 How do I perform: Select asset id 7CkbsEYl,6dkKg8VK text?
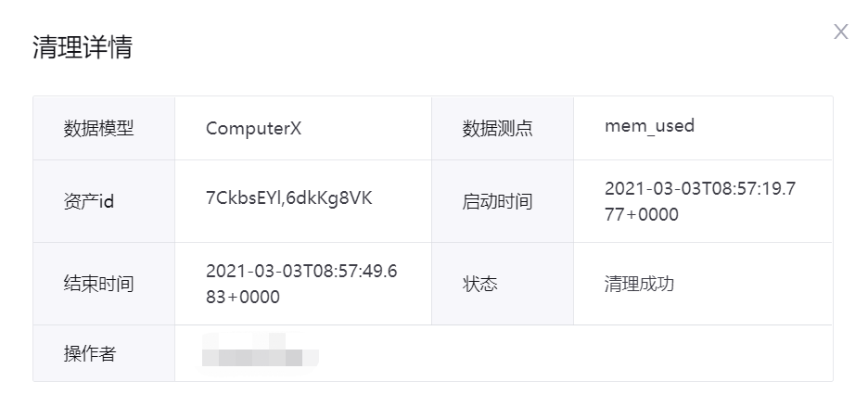[289, 199]
